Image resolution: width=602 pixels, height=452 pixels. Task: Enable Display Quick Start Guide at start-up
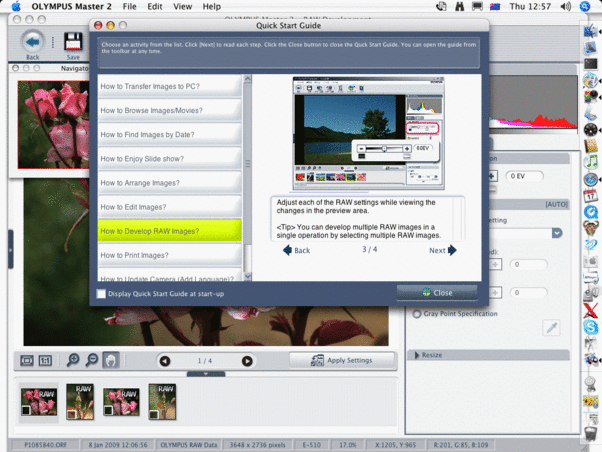(x=102, y=294)
